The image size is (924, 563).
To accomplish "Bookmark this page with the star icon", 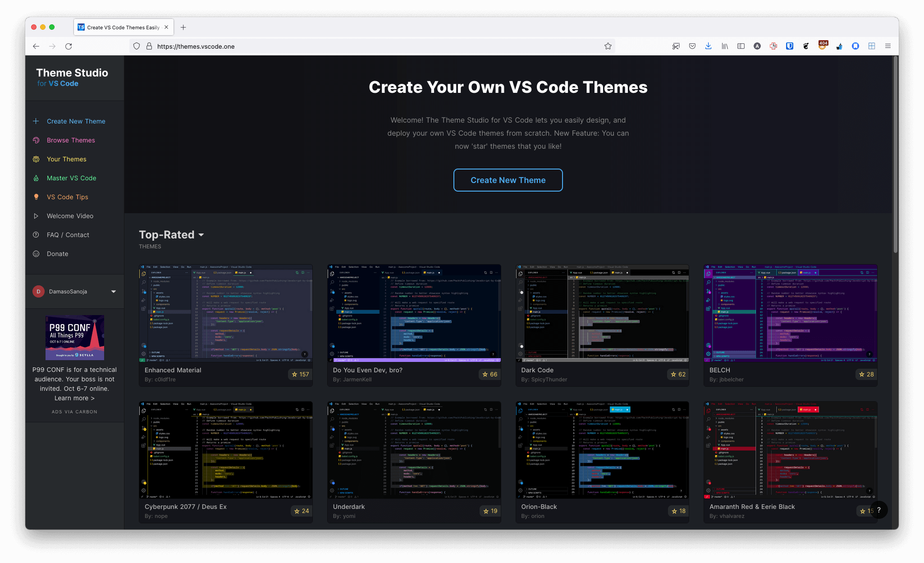I will 608,46.
